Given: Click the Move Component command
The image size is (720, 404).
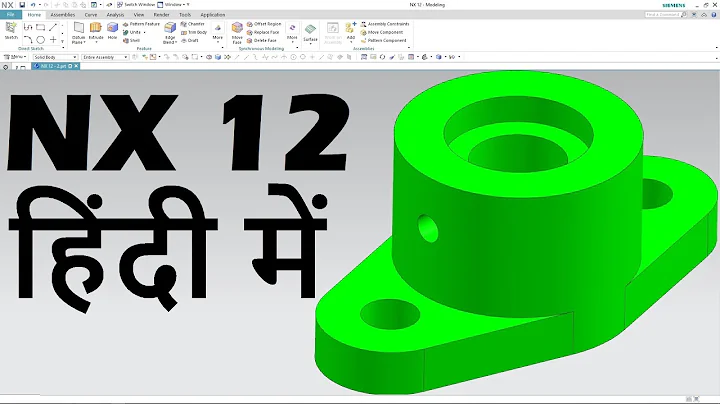Looking at the screenshot, I should pyautogui.click(x=382, y=32).
